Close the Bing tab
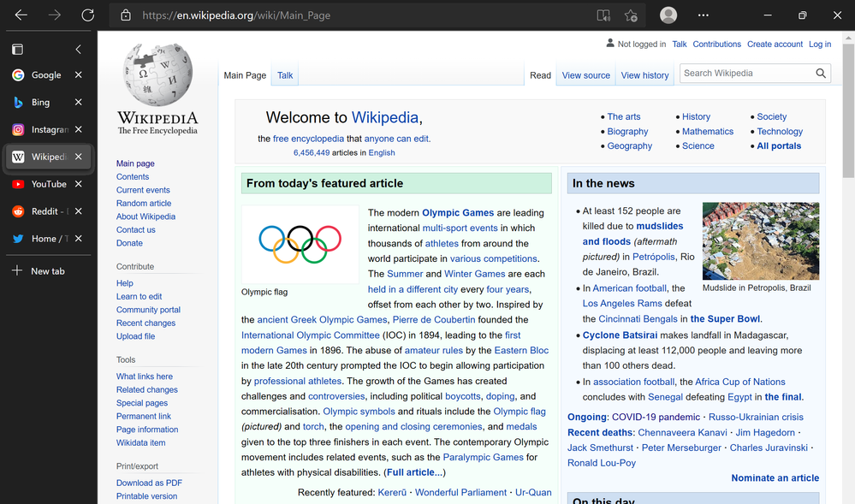The width and height of the screenshot is (855, 504). (x=79, y=102)
